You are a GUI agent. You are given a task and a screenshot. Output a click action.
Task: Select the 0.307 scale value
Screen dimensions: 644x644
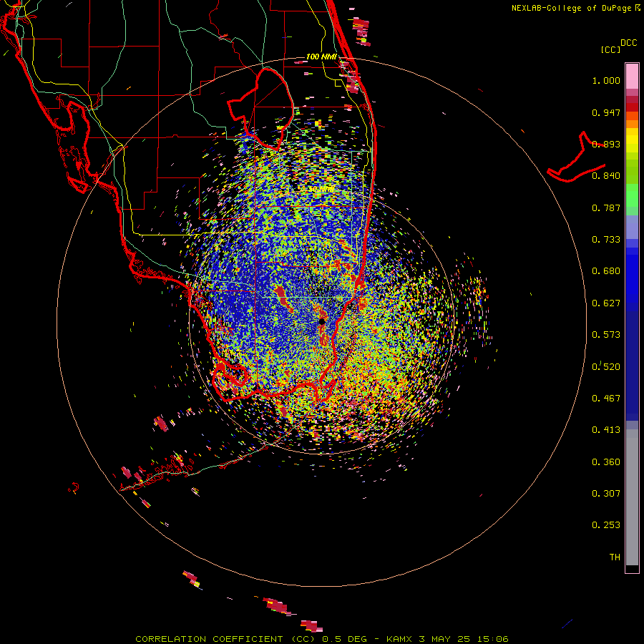point(606,493)
